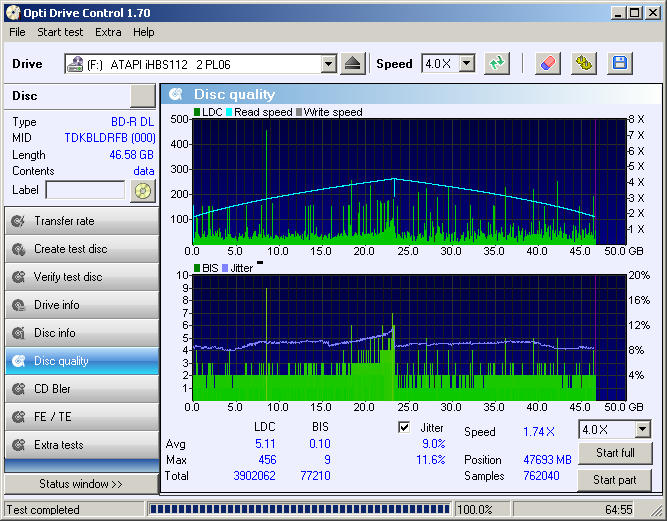Click the Disc info sidebar icon
Image resolution: width=667 pixels, height=521 pixels.
[18, 333]
